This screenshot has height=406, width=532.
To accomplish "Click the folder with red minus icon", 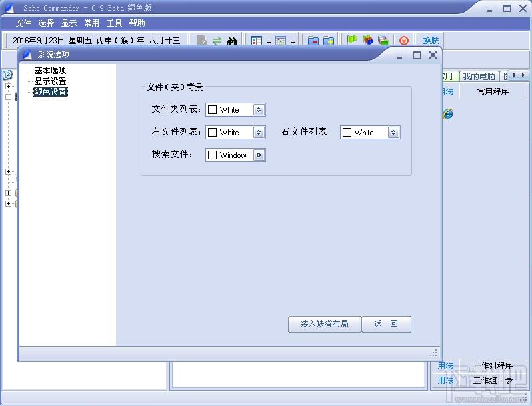I will (x=313, y=41).
